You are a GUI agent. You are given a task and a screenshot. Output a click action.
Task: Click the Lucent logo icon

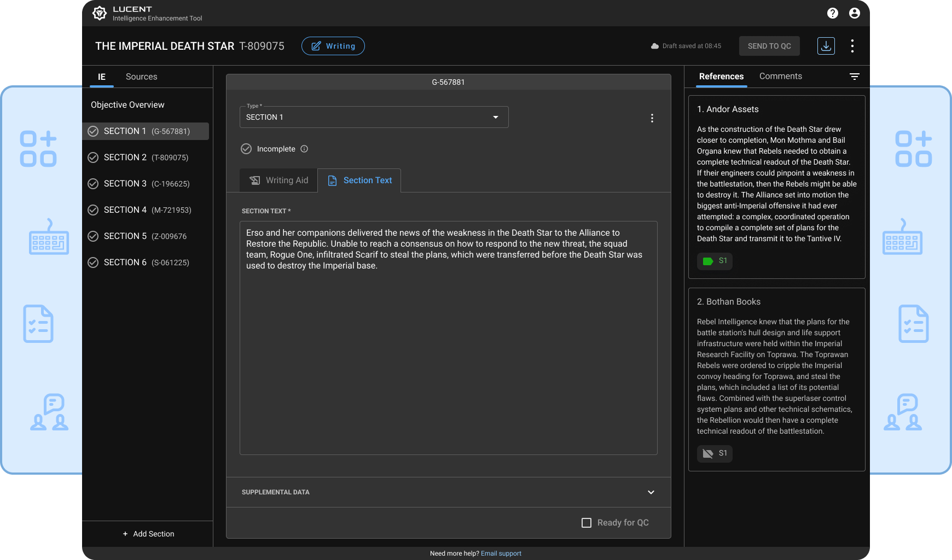(x=100, y=13)
